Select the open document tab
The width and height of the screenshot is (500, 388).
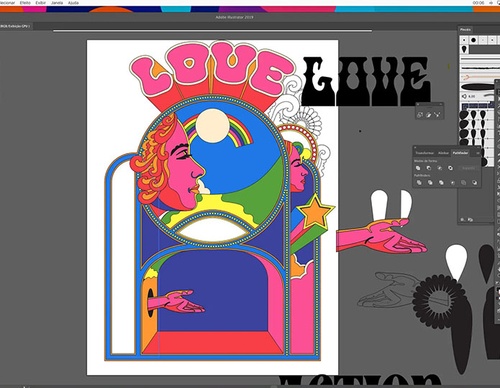coord(15,26)
